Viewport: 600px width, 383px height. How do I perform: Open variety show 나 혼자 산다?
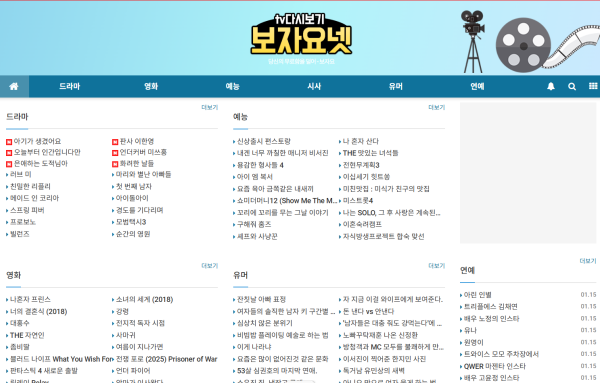360,142
